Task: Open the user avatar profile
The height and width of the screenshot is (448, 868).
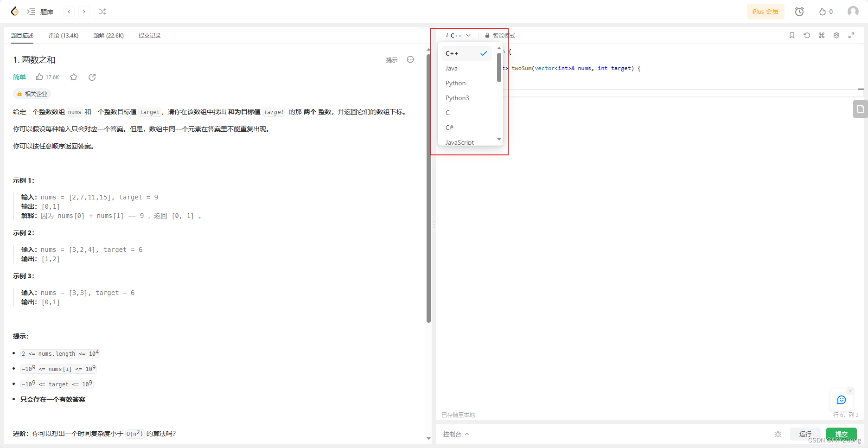Action: 853,12
